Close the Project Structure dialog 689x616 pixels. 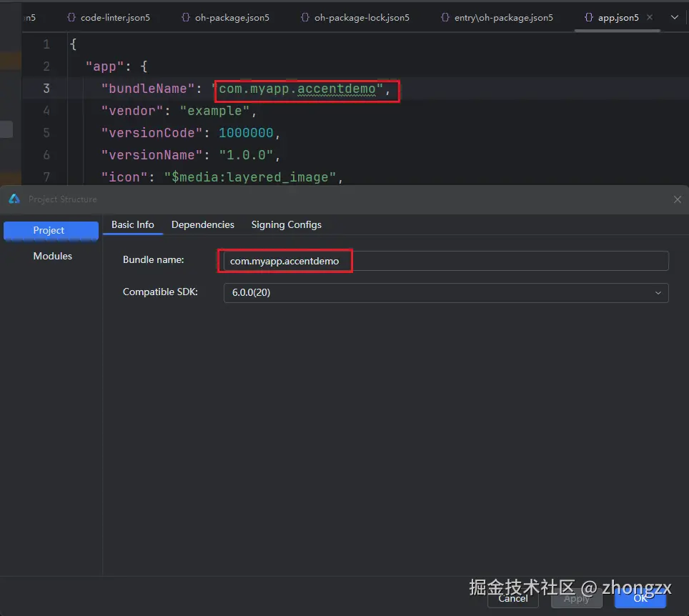coord(677,199)
